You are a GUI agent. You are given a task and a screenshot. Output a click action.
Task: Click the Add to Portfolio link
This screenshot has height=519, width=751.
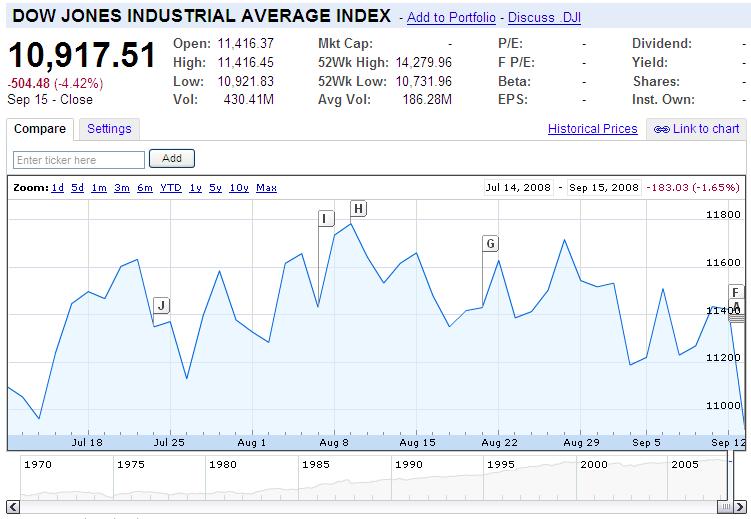pyautogui.click(x=451, y=18)
